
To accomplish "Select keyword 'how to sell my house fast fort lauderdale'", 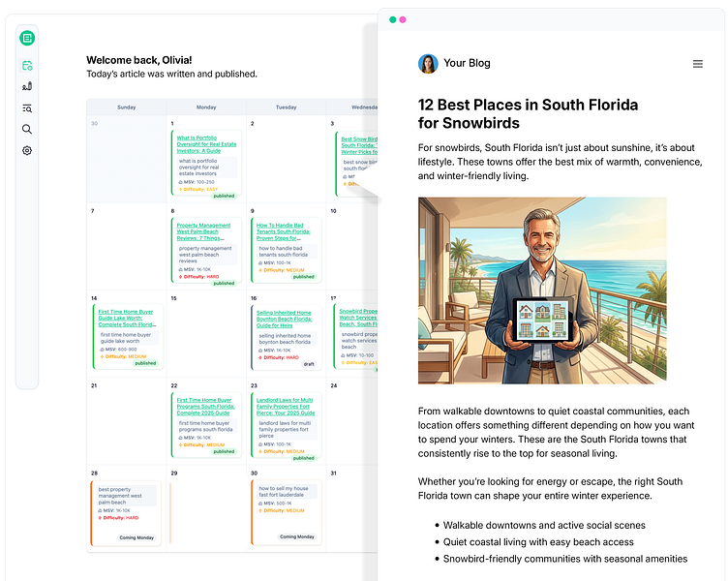I will point(287,491).
